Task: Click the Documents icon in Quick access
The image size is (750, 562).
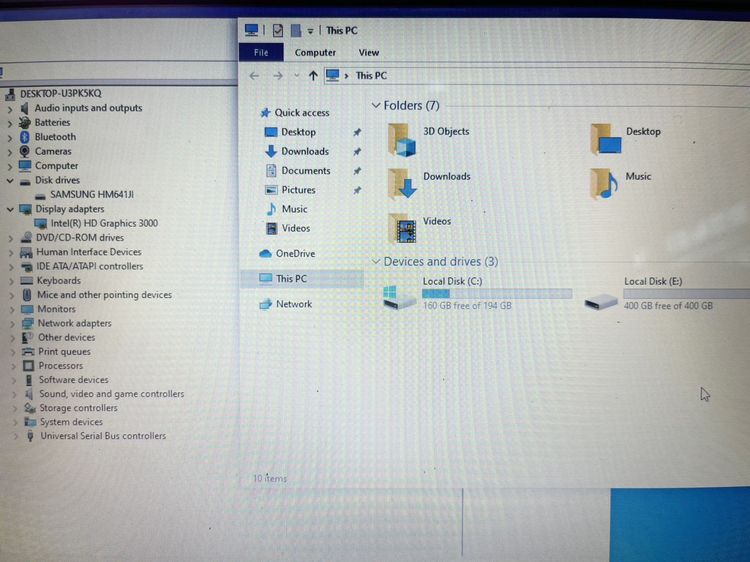Action: [x=271, y=170]
